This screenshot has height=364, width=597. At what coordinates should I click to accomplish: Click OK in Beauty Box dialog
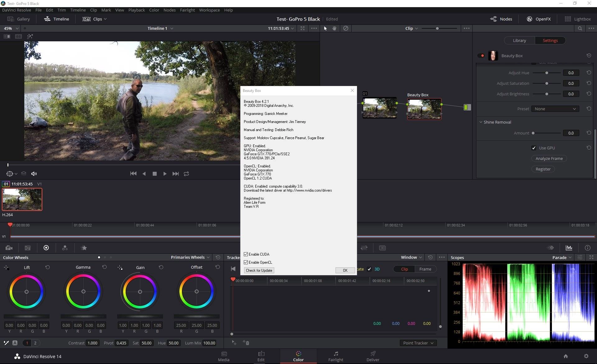345,270
